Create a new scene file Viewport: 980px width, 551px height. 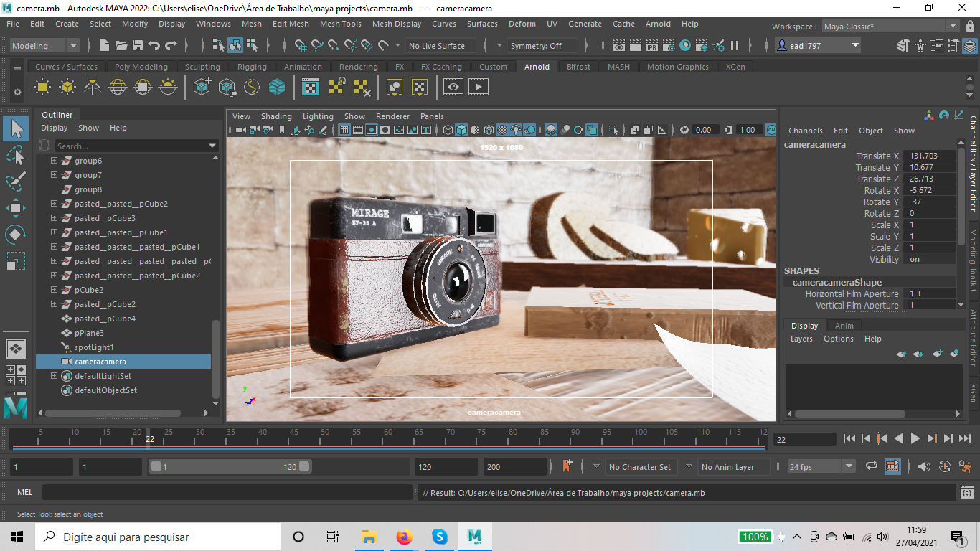pyautogui.click(x=105, y=46)
